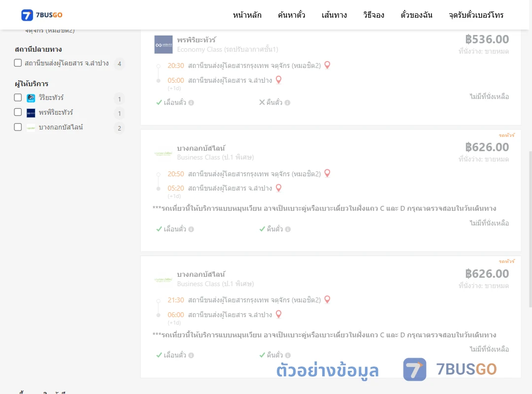Click info icon beside เลื่อนตั๋ว on 20:50 trip

pos(191,229)
